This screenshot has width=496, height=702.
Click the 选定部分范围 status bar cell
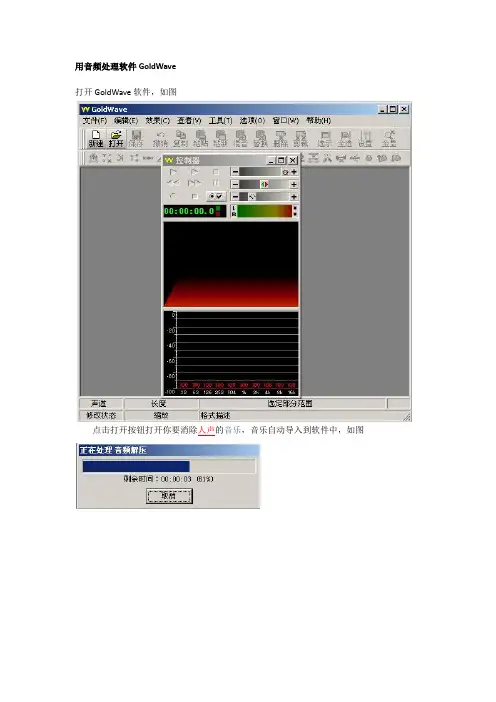tap(293, 403)
